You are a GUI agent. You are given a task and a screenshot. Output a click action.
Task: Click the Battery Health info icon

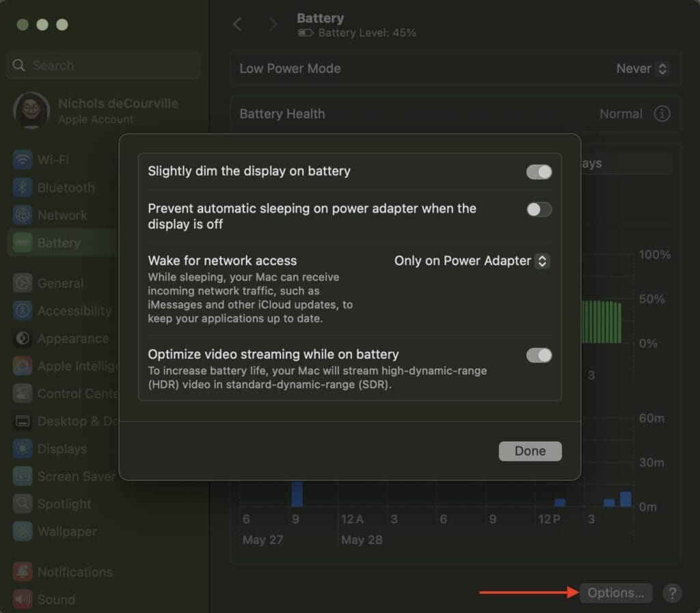point(662,114)
